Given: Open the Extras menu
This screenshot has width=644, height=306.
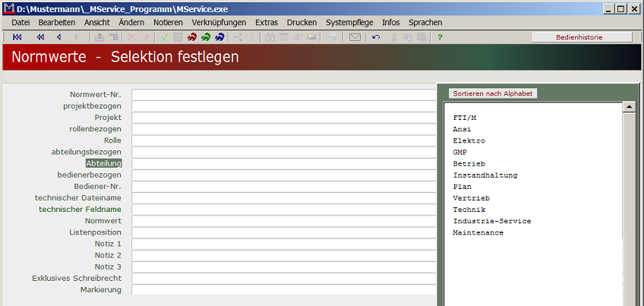Looking at the screenshot, I should pos(267,23).
